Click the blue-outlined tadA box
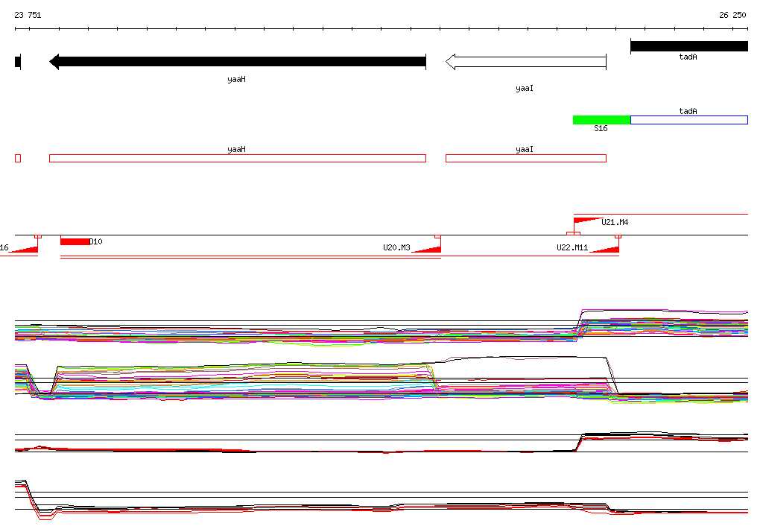The width and height of the screenshot is (763, 532). pyautogui.click(x=689, y=120)
